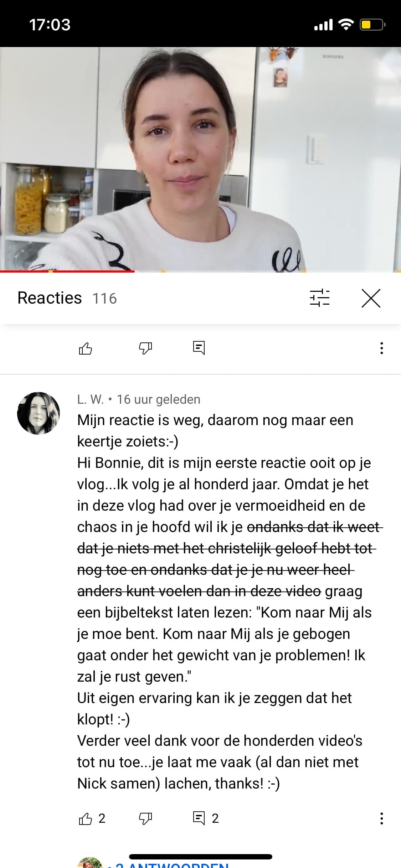Tap the L. W. username

pyautogui.click(x=91, y=399)
